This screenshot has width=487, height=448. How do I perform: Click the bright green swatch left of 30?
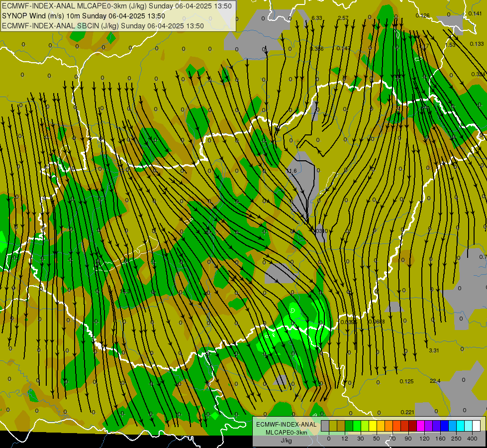(x=357, y=426)
